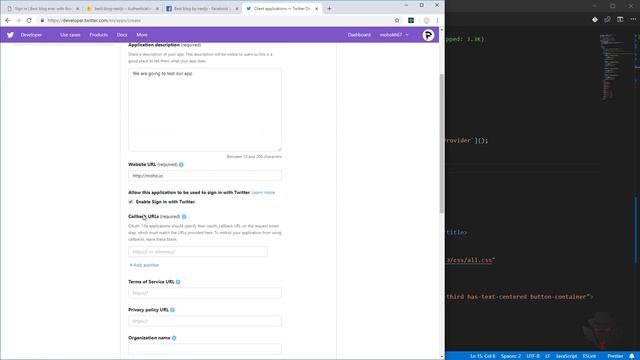Open the profile avatar in Twitter header
This screenshot has height=360, width=640.
pyautogui.click(x=428, y=35)
